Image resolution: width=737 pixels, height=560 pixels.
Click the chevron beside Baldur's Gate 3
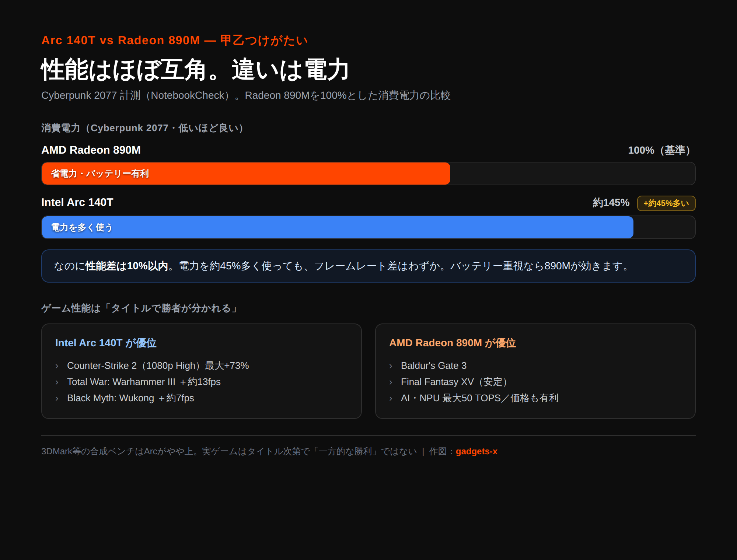pos(391,366)
